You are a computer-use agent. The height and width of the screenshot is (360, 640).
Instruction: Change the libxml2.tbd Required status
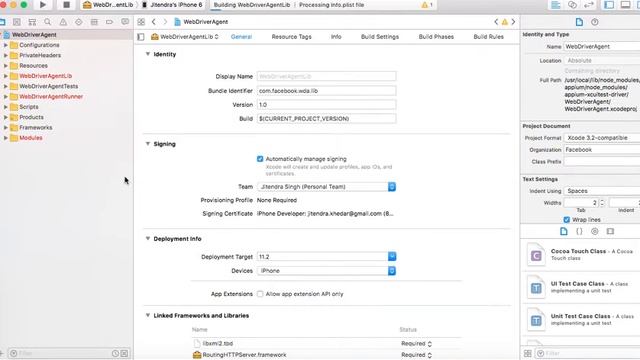click(416, 344)
